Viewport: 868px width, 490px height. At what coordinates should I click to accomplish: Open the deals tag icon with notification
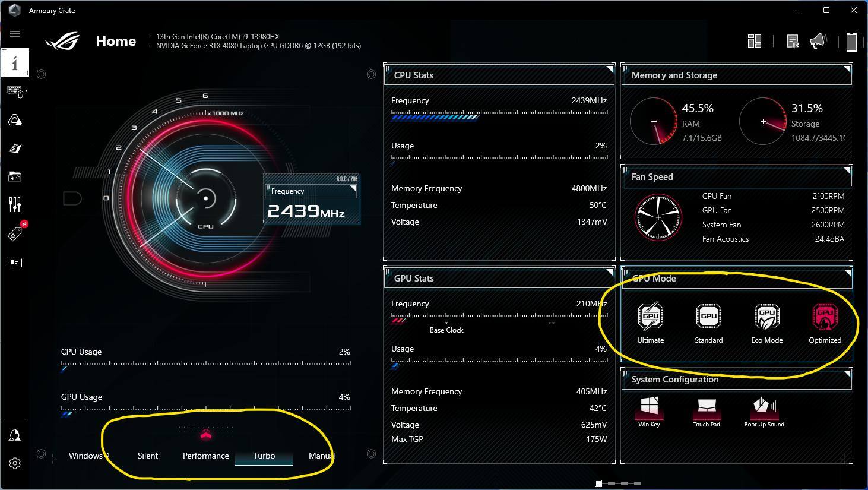[15, 234]
